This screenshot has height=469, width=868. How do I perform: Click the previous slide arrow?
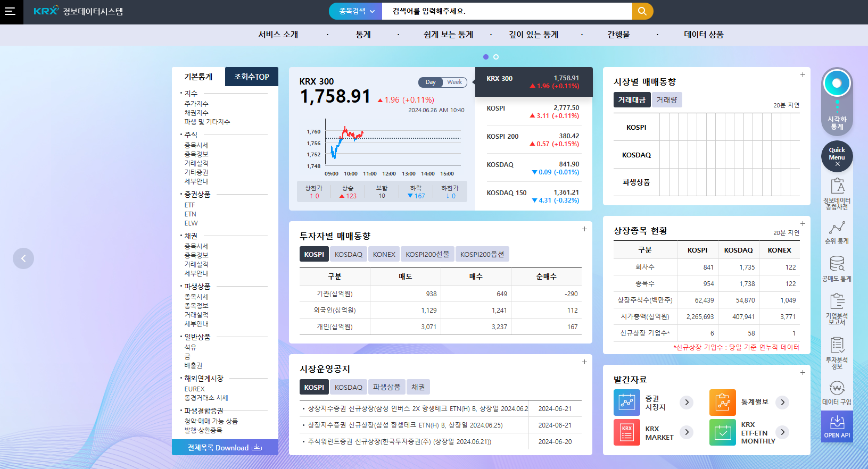[x=23, y=258]
